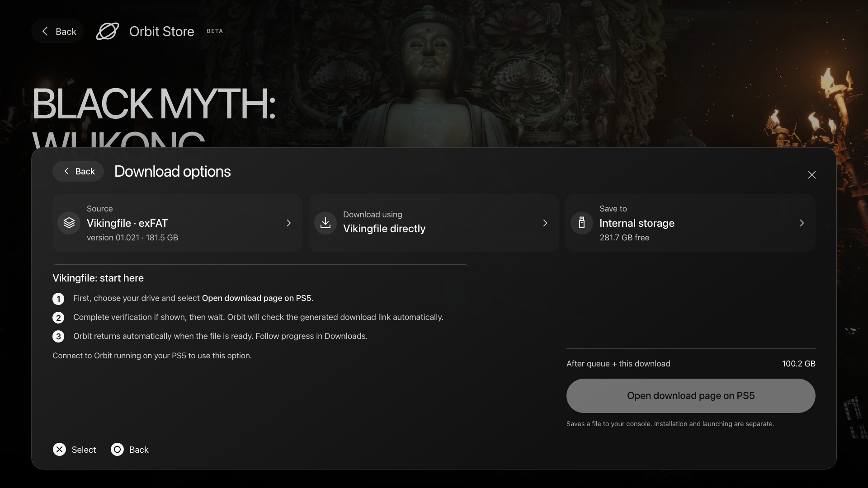Click the Orbit Store planet logo
Screen dimensions: 868x488
click(108, 31)
